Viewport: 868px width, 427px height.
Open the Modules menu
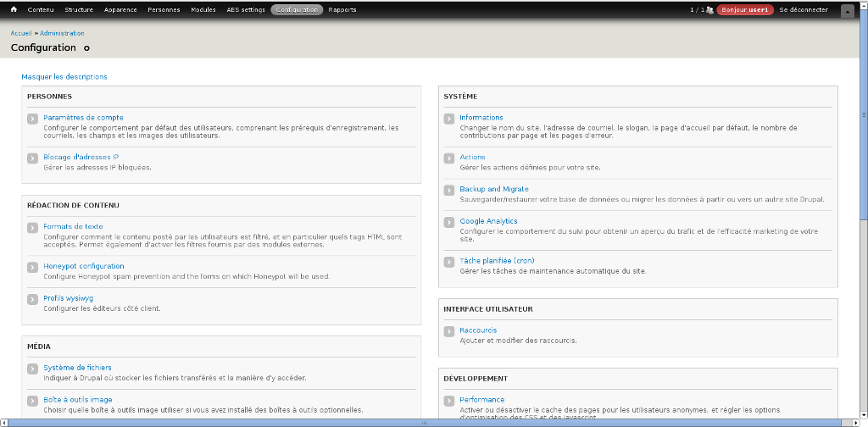tap(203, 10)
